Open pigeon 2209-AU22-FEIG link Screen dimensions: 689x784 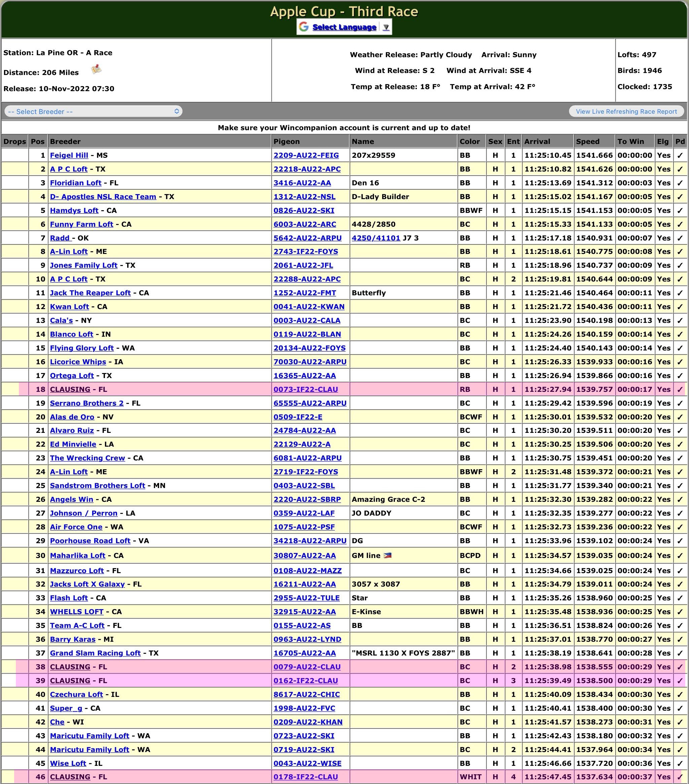306,155
